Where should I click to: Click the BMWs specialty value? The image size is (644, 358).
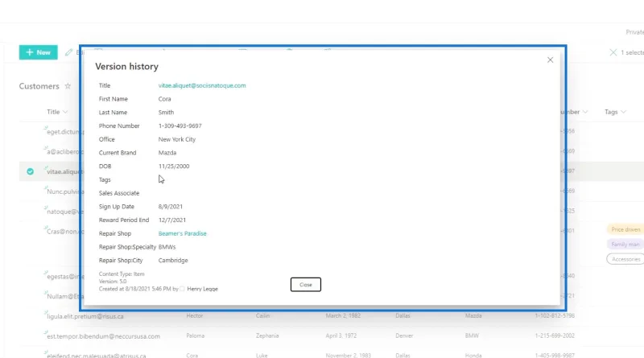click(167, 247)
